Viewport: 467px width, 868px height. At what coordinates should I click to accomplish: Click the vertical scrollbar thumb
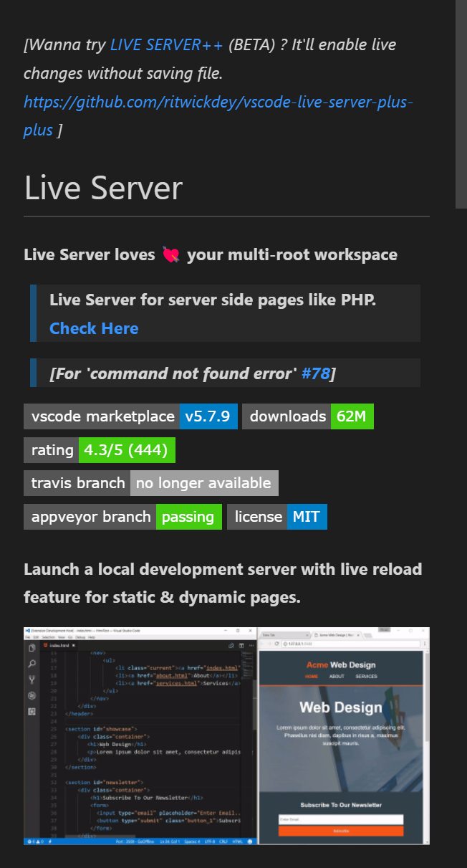[461, 104]
